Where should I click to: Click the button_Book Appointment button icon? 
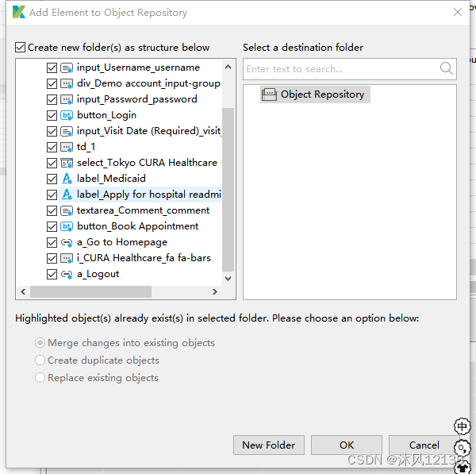coord(67,226)
